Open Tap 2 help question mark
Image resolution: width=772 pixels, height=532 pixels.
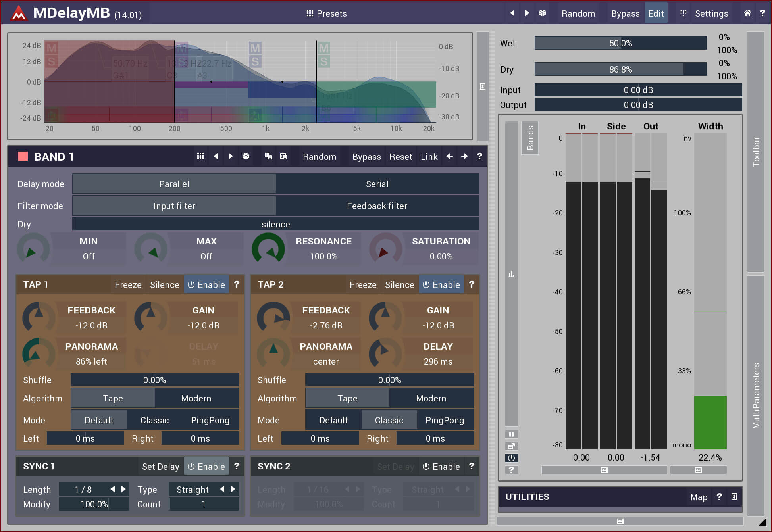tap(472, 284)
